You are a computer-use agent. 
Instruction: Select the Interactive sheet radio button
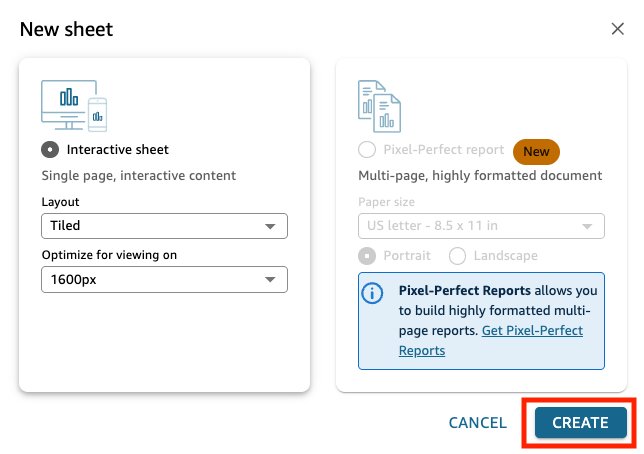50,150
